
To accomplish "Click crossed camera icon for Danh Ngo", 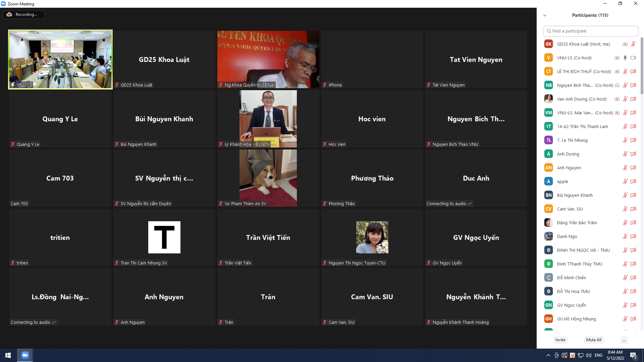I will click(633, 236).
